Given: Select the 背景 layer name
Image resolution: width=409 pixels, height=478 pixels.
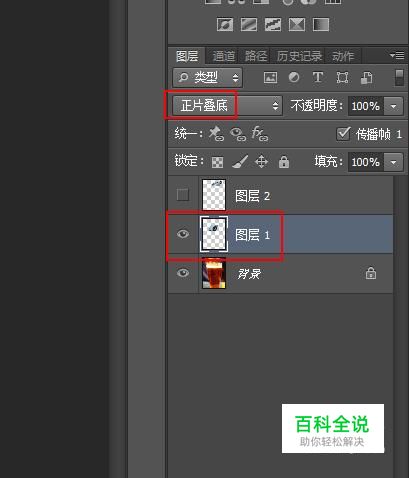Looking at the screenshot, I should (x=249, y=274).
